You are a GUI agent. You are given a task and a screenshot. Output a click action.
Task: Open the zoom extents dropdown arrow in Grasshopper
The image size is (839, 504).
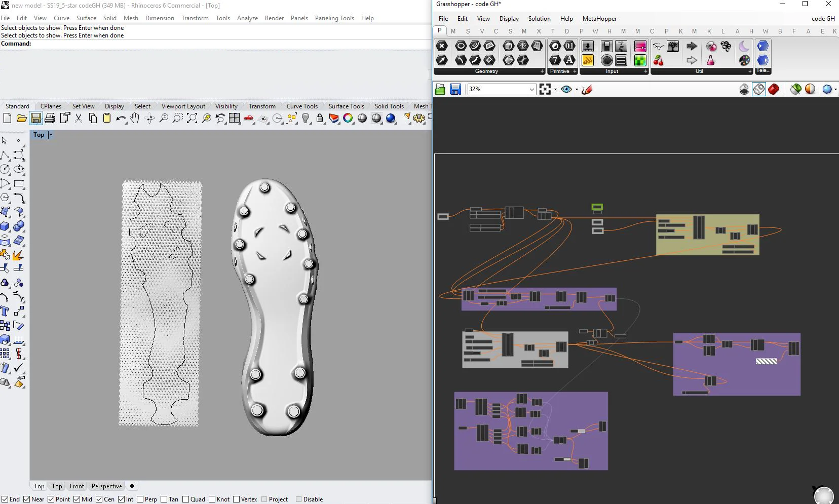[555, 90]
